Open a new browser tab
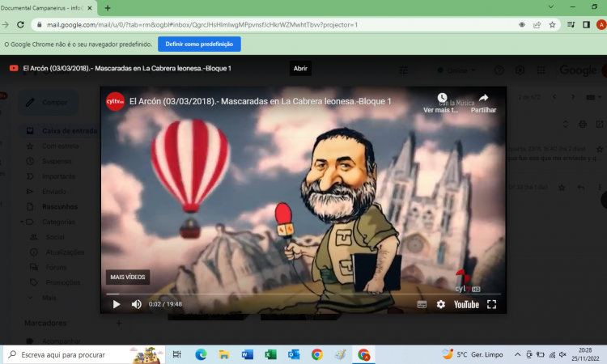The image size is (607, 364). (x=108, y=7)
